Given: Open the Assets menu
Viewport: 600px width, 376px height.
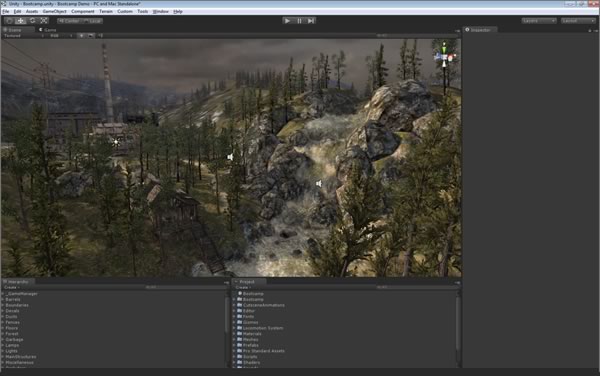Looking at the screenshot, I should tap(32, 11).
